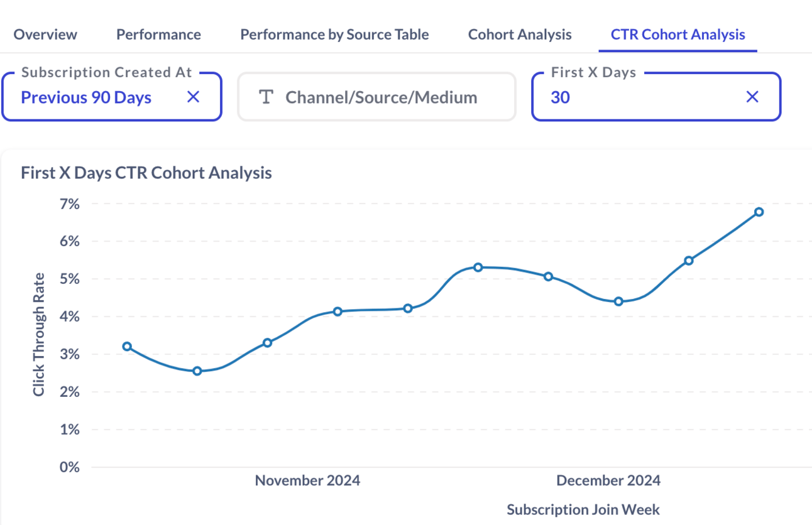Screen dimensions: 812x525
Task: Click the first data point at 3.2%
Action: click(x=127, y=346)
